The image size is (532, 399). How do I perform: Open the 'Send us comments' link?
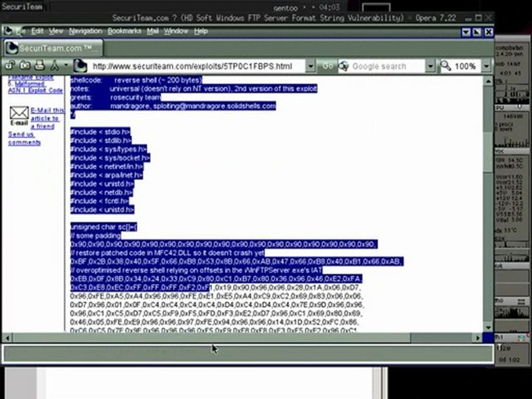point(24,138)
